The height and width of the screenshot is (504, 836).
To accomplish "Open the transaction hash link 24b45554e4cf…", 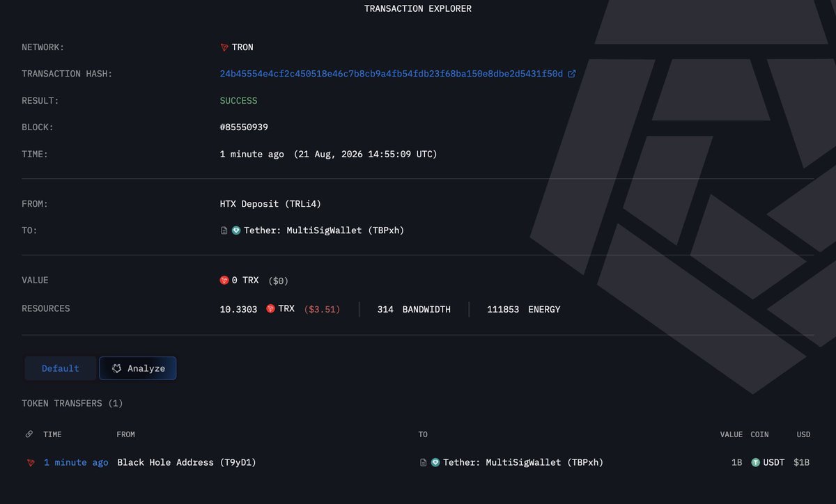I will [392, 74].
